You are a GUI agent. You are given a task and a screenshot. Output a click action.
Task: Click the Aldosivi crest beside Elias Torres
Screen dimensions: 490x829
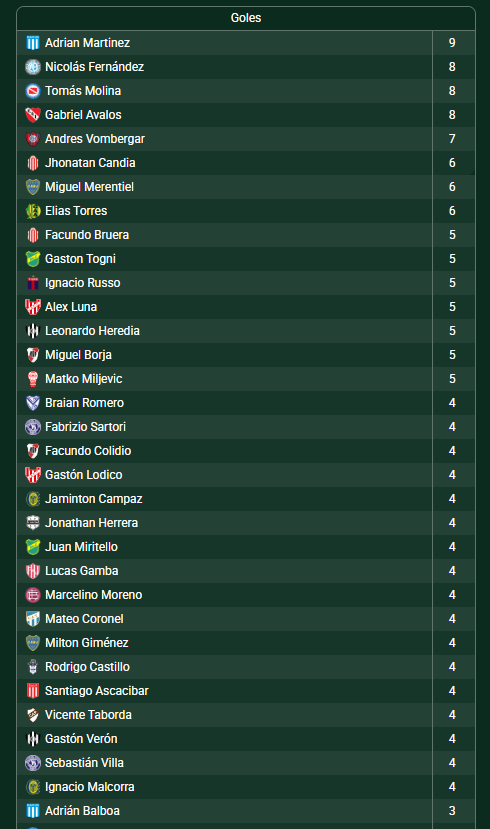pyautogui.click(x=33, y=211)
